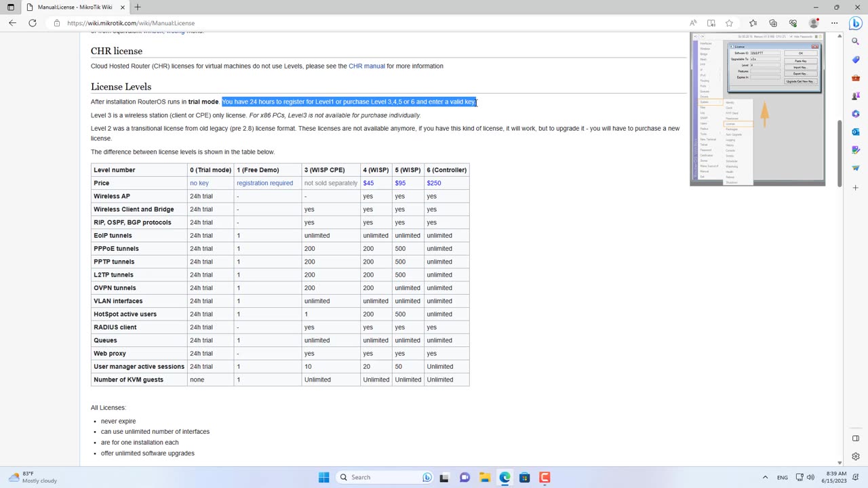868x488 pixels.
Task: Open the 'no key' price link
Action: coord(199,183)
